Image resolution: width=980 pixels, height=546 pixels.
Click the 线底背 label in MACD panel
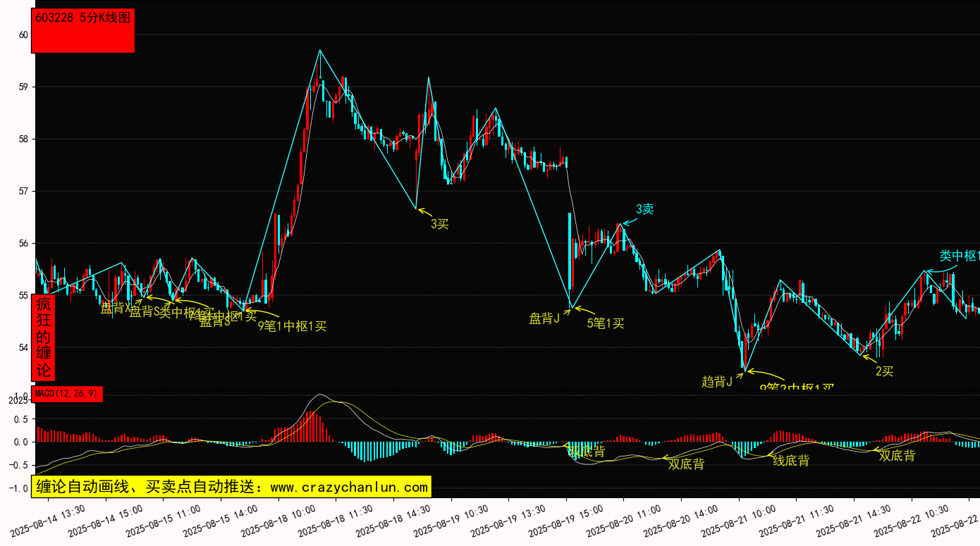(791, 461)
